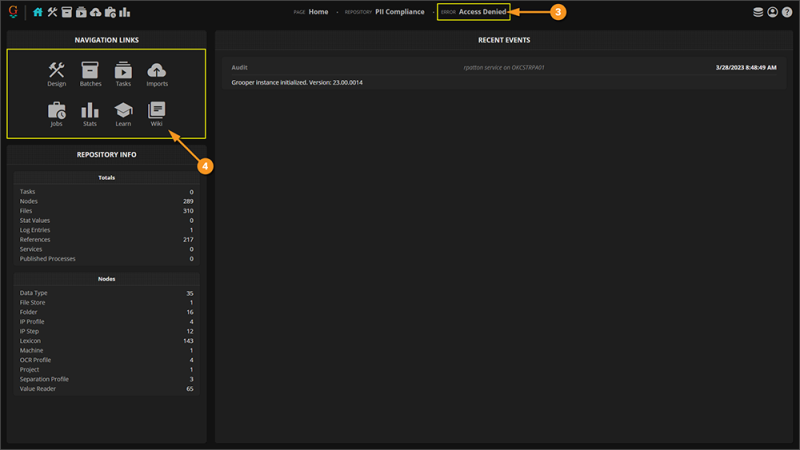Open Design from the top toolbar
The height and width of the screenshot is (450, 800).
[52, 12]
